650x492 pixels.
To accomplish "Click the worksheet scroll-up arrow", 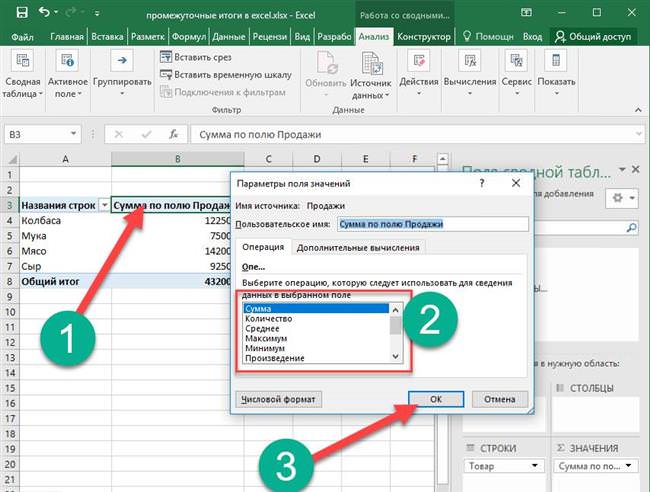I will pyautogui.click(x=443, y=159).
